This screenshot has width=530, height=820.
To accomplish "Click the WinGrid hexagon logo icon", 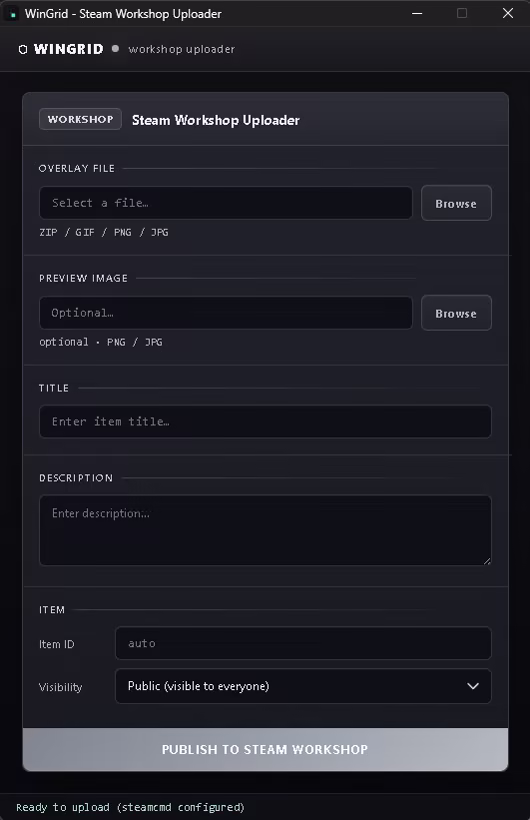I will coord(22,49).
